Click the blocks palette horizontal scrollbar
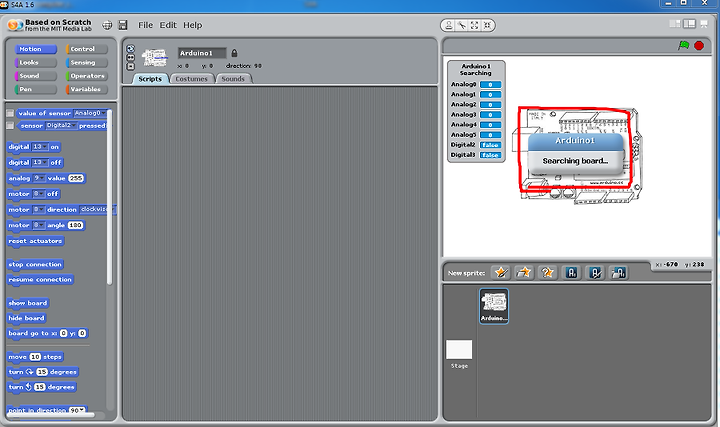The image size is (720, 427). coord(51,415)
